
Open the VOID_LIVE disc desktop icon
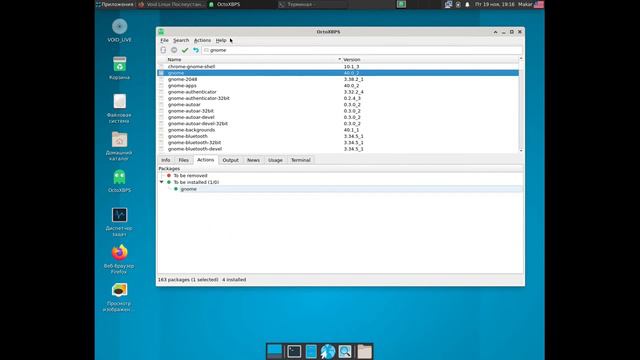(120, 31)
